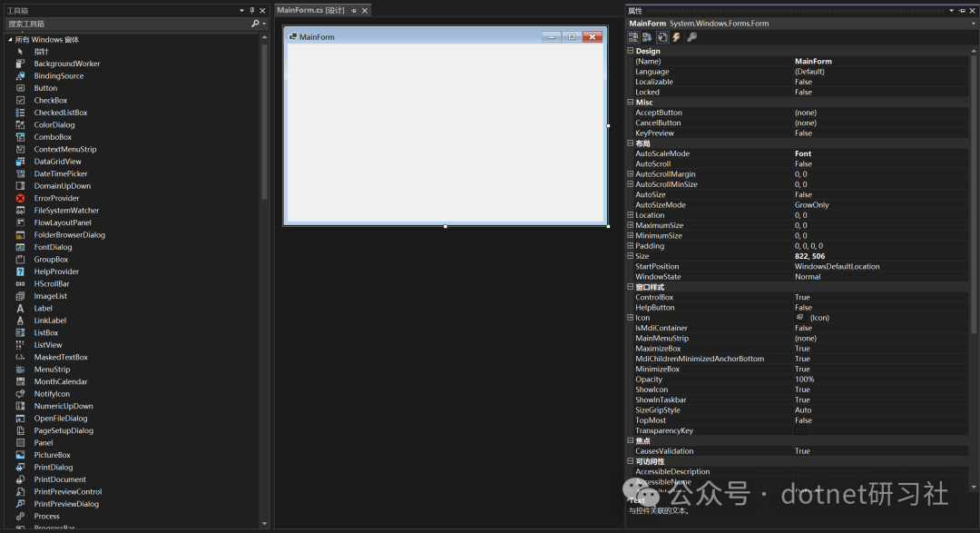The width and height of the screenshot is (980, 533).
Task: Open Property Pages via the wrench icon
Action: click(x=691, y=37)
